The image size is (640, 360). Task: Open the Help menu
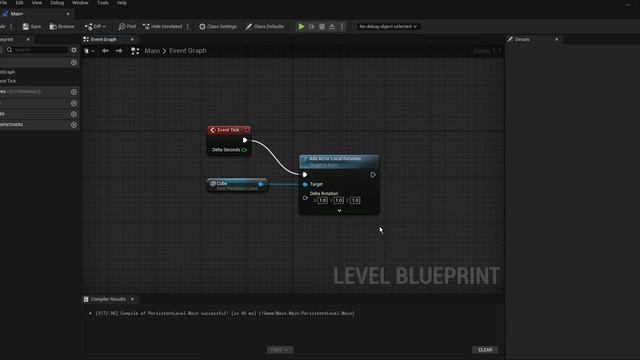click(x=122, y=3)
